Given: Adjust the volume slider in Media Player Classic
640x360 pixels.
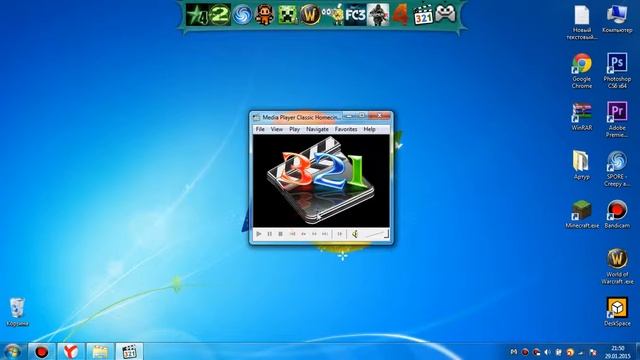Looking at the screenshot, I should coord(375,234).
